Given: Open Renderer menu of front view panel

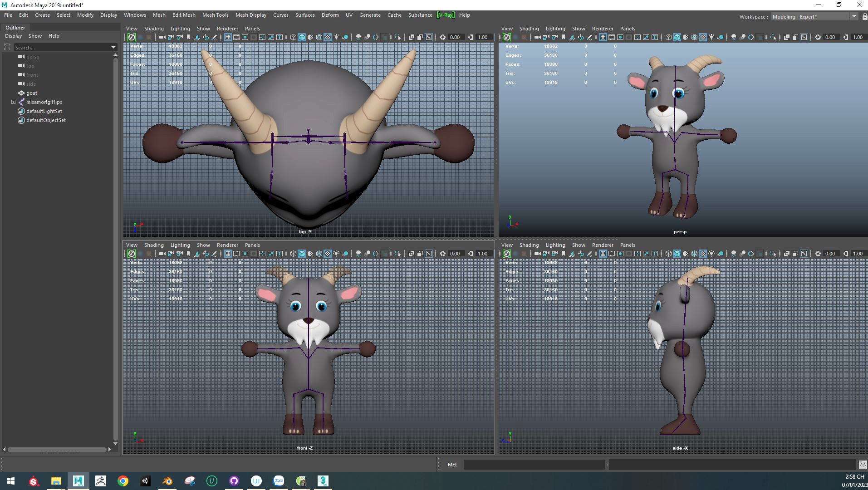Looking at the screenshot, I should click(227, 245).
